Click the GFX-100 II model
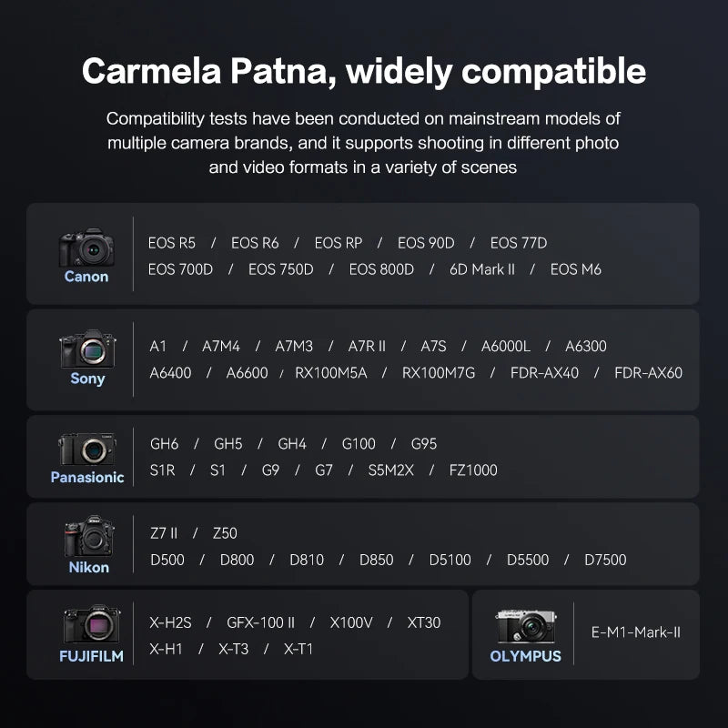728x728 pixels. point(260,622)
